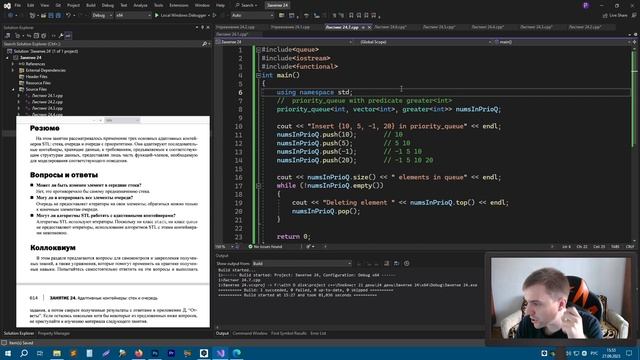Click Collapse All in Solution Explorer toolbar
The height and width of the screenshot is (360, 640).
click(36, 36)
